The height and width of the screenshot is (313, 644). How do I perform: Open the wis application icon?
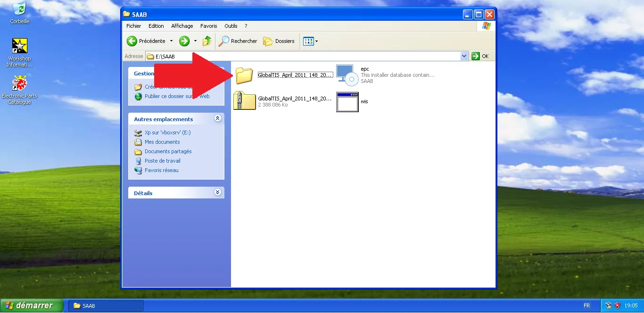point(347,101)
